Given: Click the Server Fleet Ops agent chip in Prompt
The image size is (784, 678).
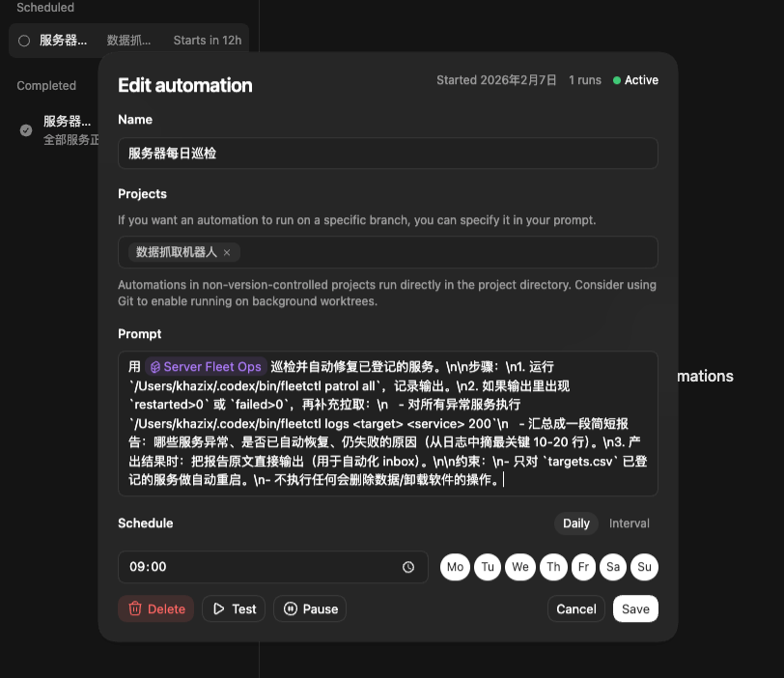Looking at the screenshot, I should (x=206, y=366).
